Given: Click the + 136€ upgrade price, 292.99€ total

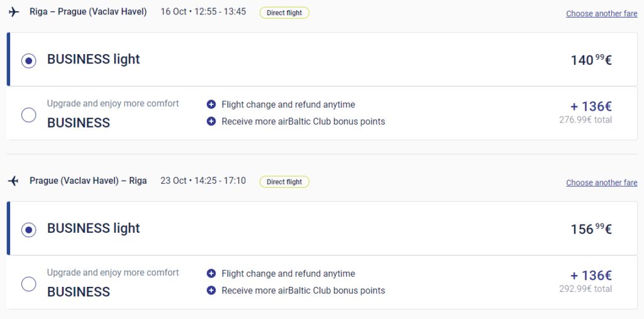Looking at the screenshot, I should [x=591, y=276].
